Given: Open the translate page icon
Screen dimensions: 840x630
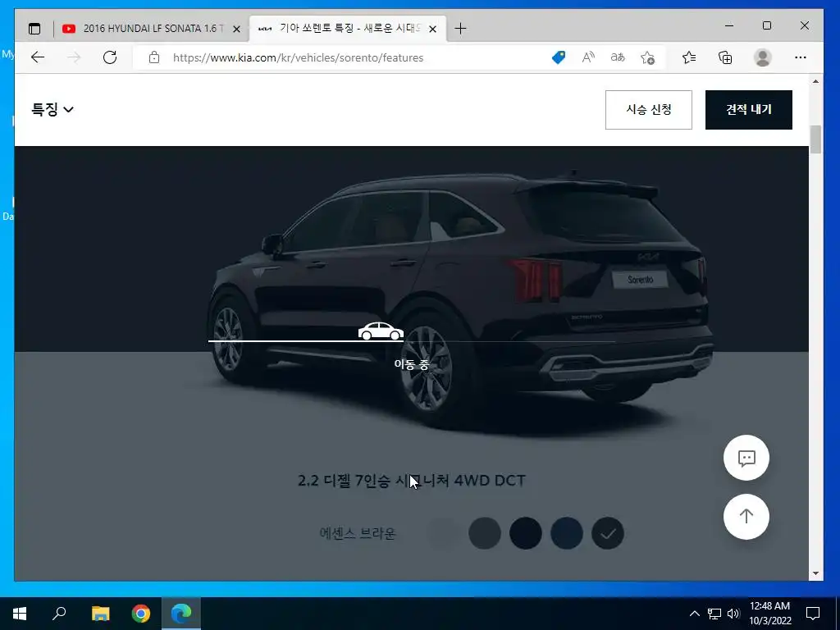Looking at the screenshot, I should point(618,57).
